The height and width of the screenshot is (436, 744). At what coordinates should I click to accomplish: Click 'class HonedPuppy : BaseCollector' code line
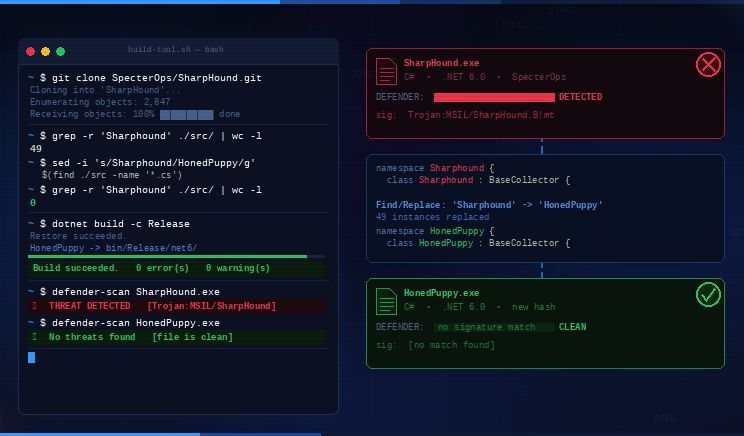(478, 243)
